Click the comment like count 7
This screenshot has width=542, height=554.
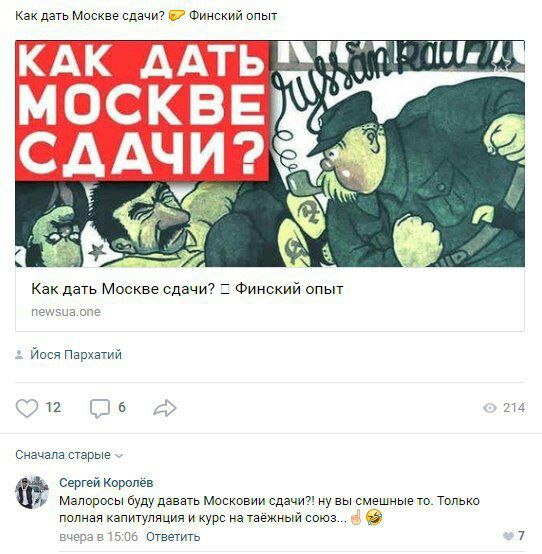[521, 536]
